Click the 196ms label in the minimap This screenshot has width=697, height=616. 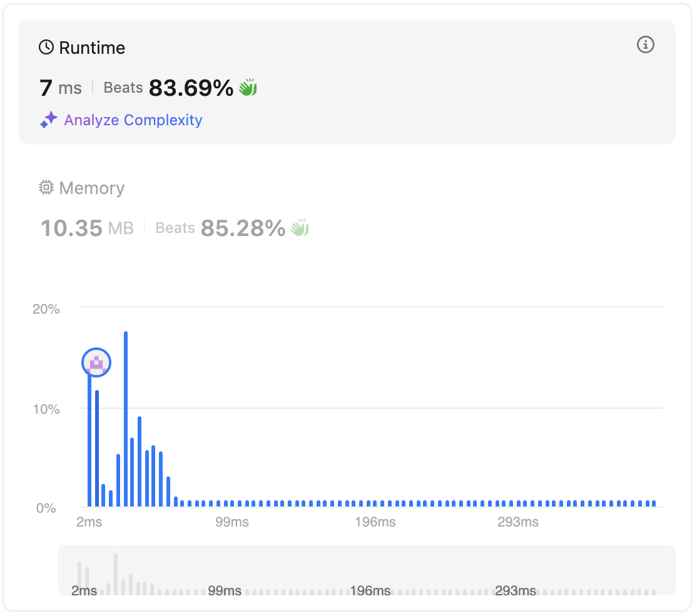tap(370, 590)
